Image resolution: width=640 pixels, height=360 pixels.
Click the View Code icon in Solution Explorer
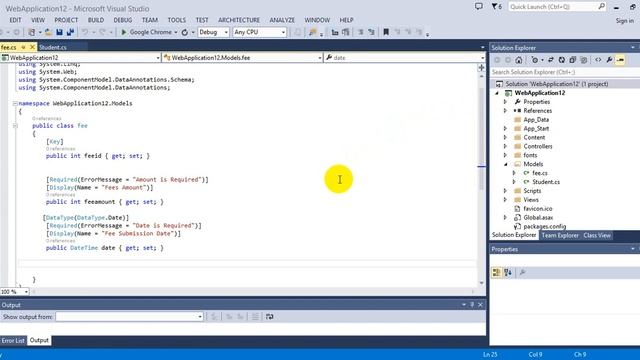click(x=598, y=60)
